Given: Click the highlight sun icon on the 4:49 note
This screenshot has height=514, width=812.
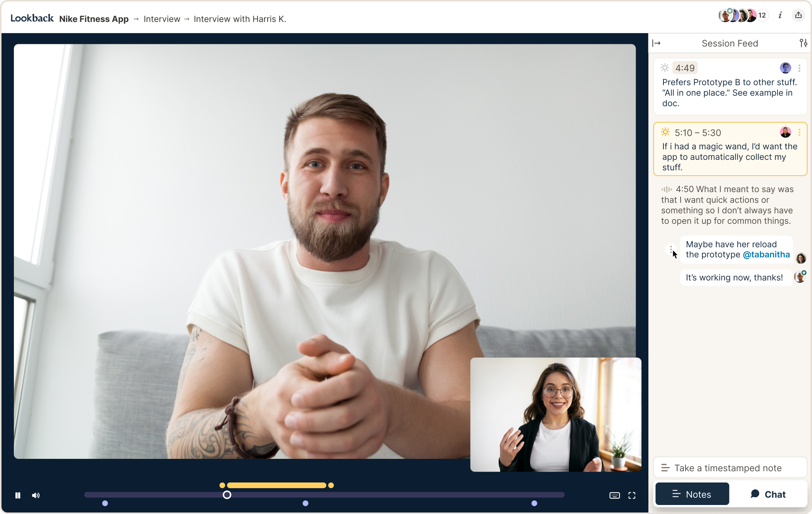Looking at the screenshot, I should (x=665, y=68).
